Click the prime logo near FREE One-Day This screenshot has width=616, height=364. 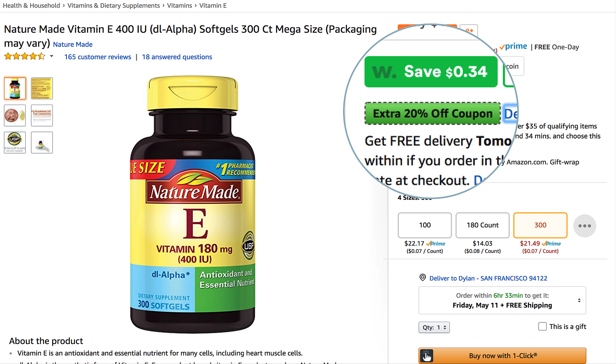513,47
